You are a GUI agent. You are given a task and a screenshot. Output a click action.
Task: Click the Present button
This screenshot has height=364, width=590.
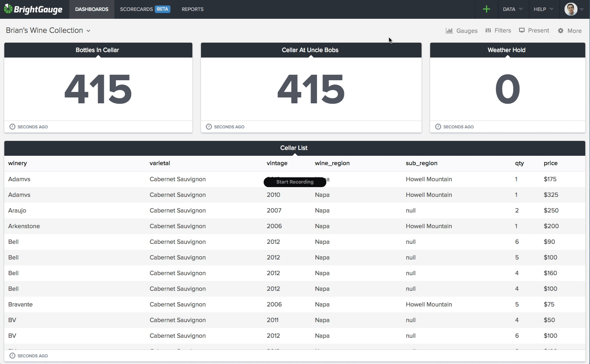[534, 31]
